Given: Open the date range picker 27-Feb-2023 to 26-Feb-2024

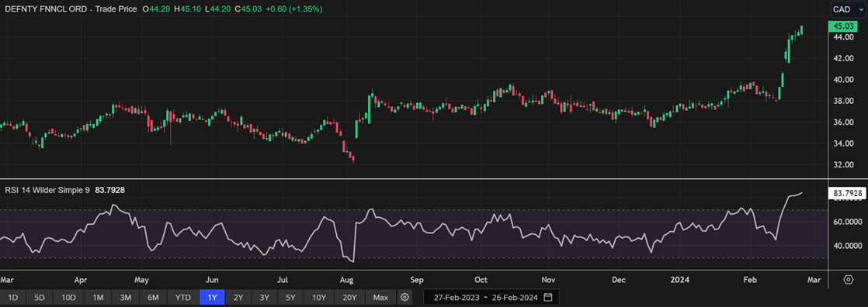Looking at the screenshot, I should point(491,298).
